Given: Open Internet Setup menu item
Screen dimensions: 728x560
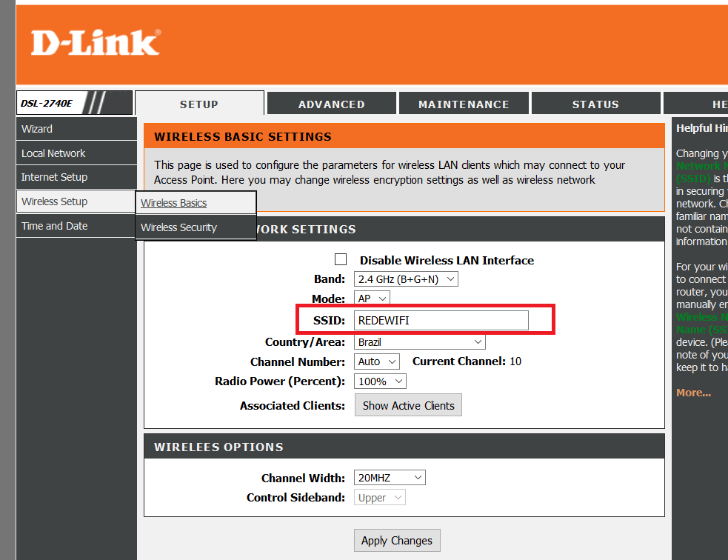Looking at the screenshot, I should point(76,177).
